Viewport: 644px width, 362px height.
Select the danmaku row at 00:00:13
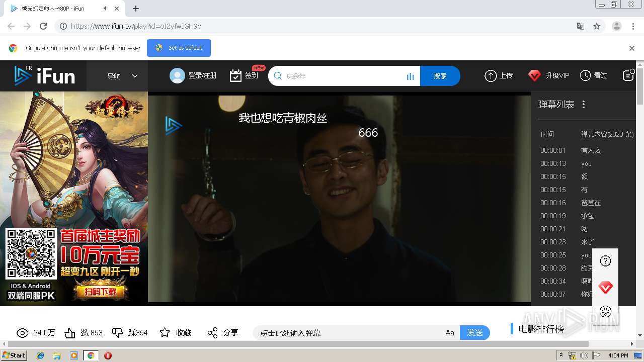pos(587,163)
